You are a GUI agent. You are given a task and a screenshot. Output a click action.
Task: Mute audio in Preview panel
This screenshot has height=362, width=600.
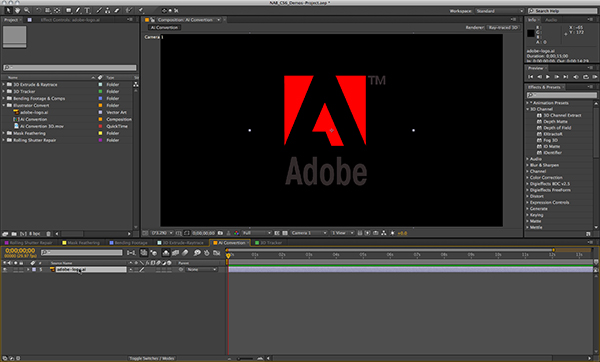576,77
